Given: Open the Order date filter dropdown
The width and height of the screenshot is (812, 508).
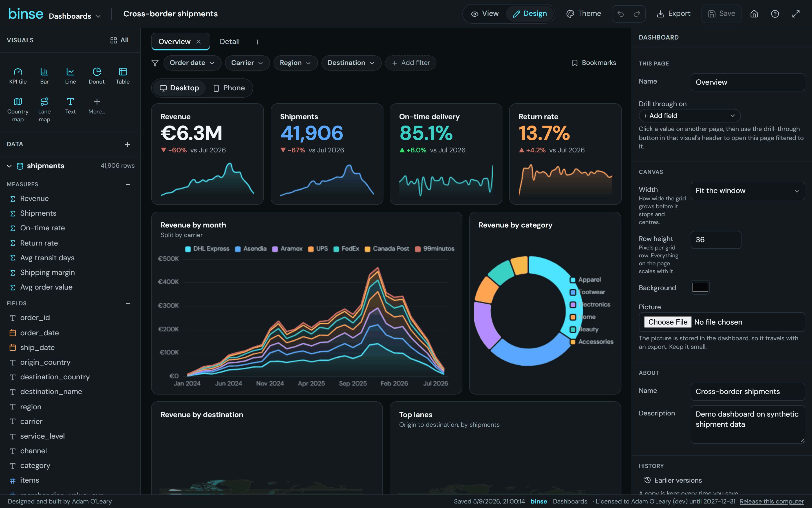Looking at the screenshot, I should tap(192, 63).
